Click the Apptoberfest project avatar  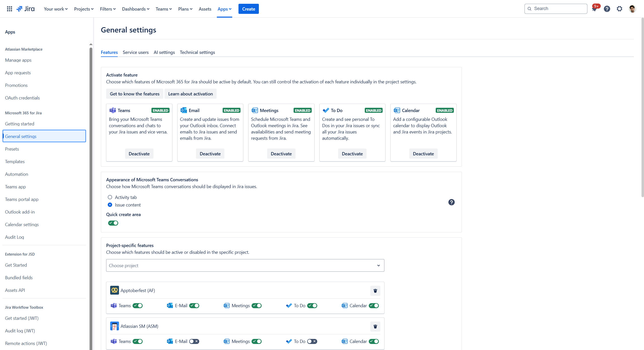point(114,290)
